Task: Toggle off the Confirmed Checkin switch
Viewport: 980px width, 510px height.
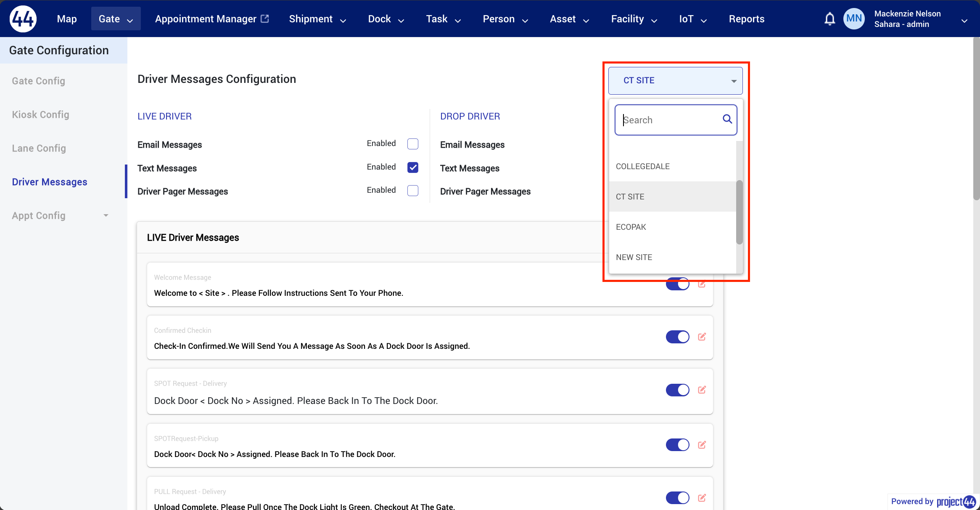Action: click(x=677, y=337)
